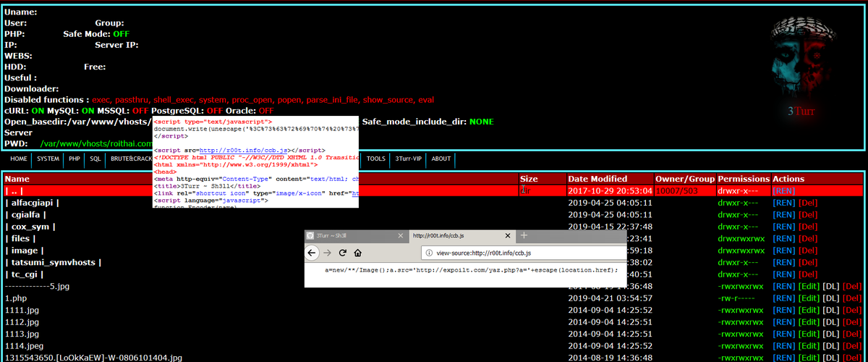
Task: Click the drwxrwxrwx permissions of files
Action: click(741, 238)
